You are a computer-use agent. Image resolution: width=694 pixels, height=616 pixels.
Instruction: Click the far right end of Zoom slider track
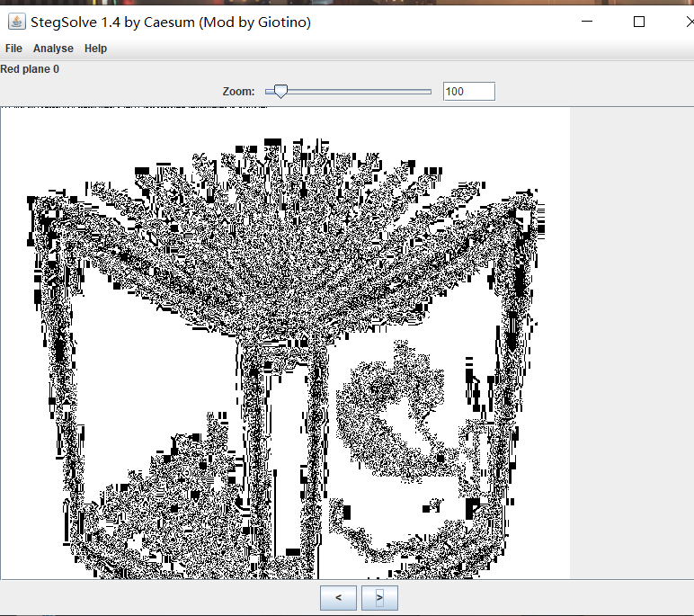(x=430, y=91)
